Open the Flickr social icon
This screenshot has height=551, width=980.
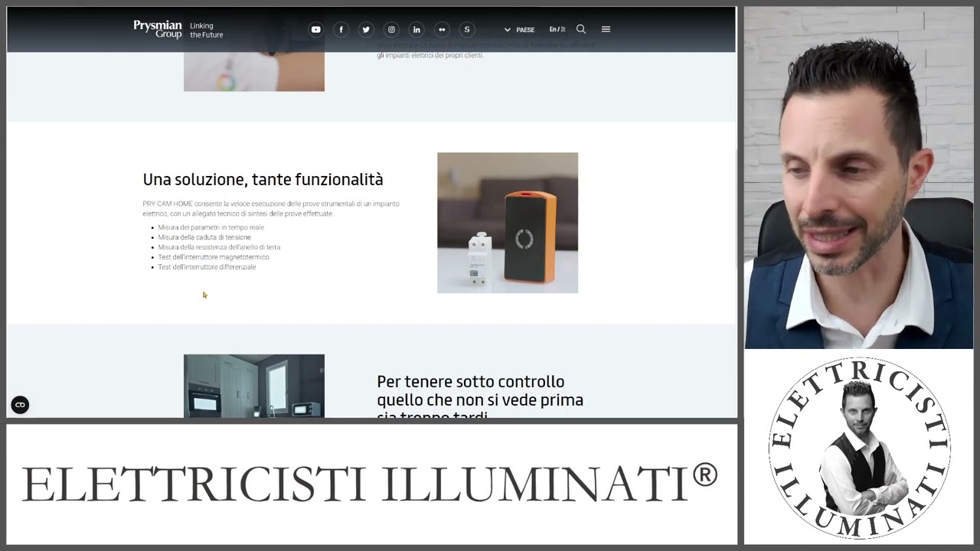coord(442,29)
